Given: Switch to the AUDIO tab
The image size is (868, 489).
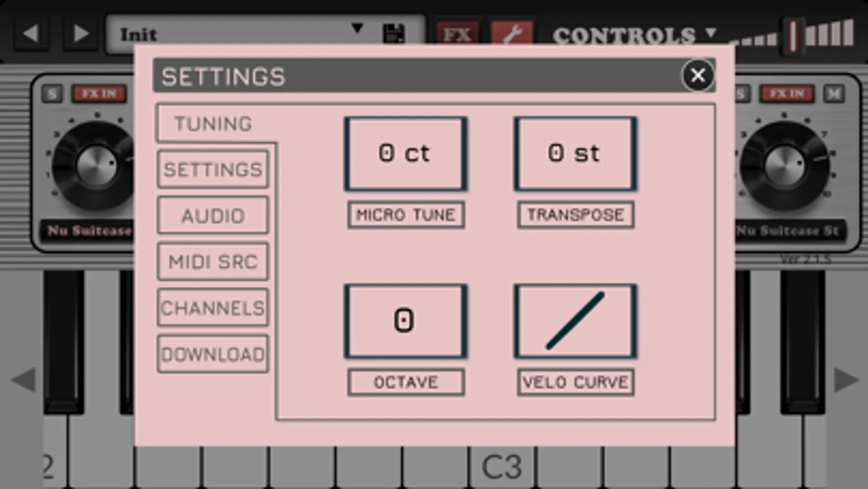Looking at the screenshot, I should pyautogui.click(x=213, y=216).
